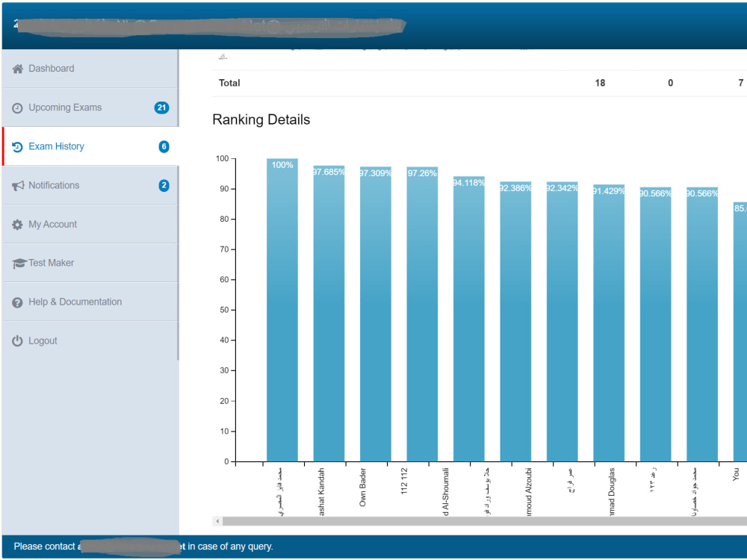Click the 18 value in Total row
Viewport: 747px width, 560px height.
coord(600,83)
